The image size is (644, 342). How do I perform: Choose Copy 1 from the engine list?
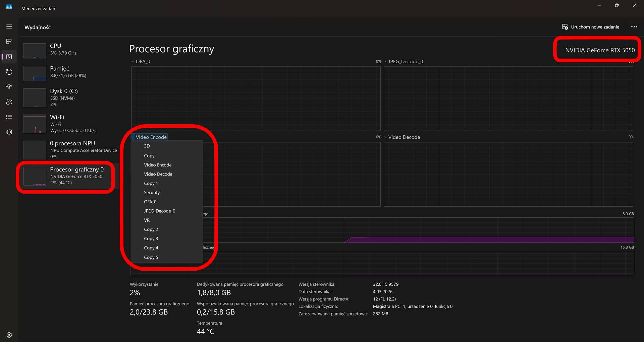point(167,183)
